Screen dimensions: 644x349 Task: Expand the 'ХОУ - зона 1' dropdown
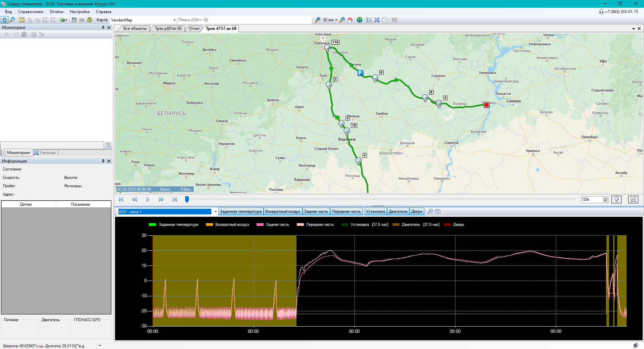click(x=215, y=211)
